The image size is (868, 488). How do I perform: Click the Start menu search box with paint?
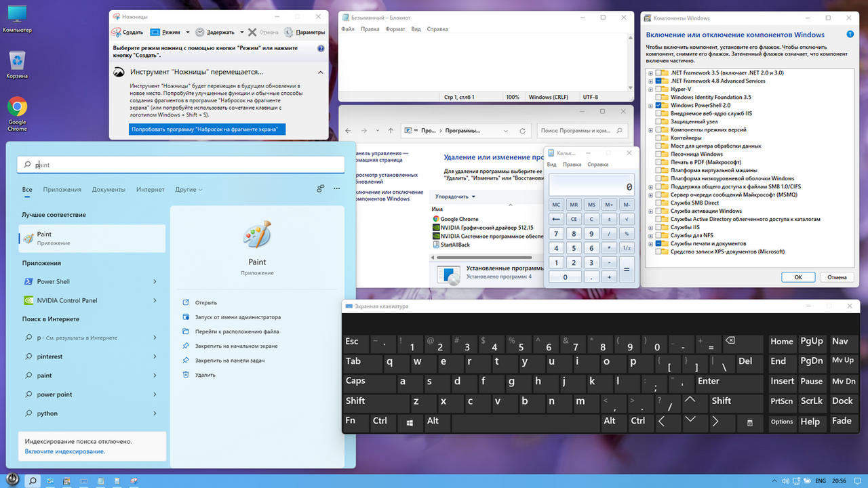[x=181, y=165]
